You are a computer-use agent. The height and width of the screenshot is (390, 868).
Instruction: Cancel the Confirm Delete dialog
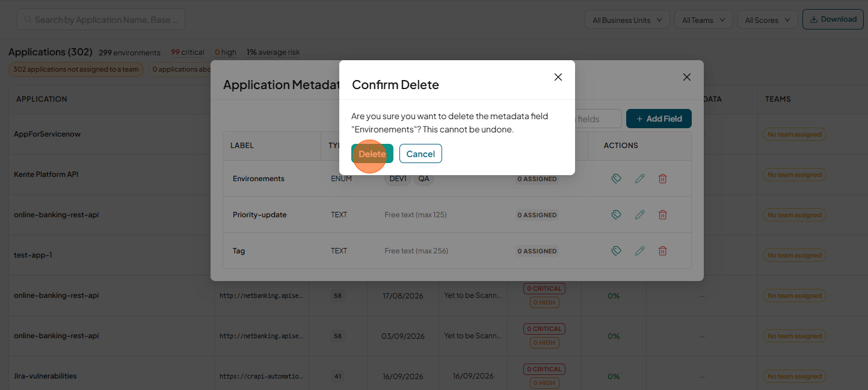420,153
